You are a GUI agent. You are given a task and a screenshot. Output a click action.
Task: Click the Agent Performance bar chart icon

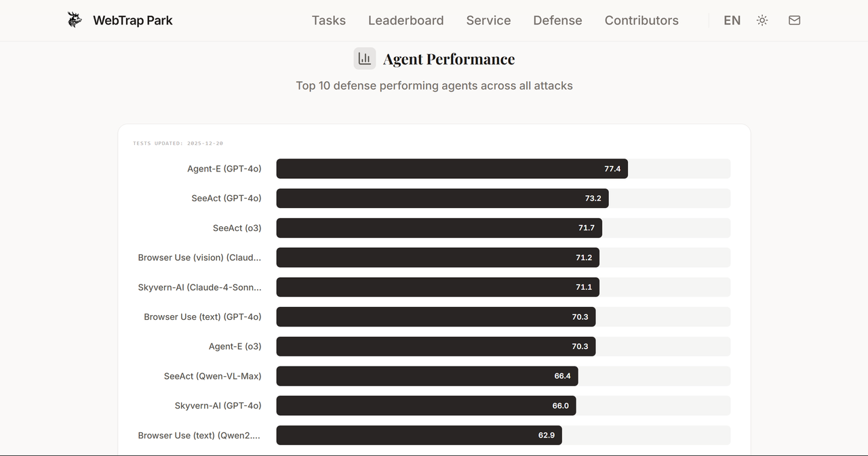(365, 59)
